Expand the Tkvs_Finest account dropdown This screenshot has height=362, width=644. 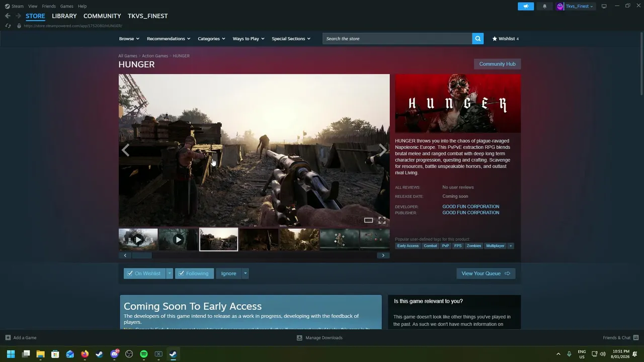(579, 6)
